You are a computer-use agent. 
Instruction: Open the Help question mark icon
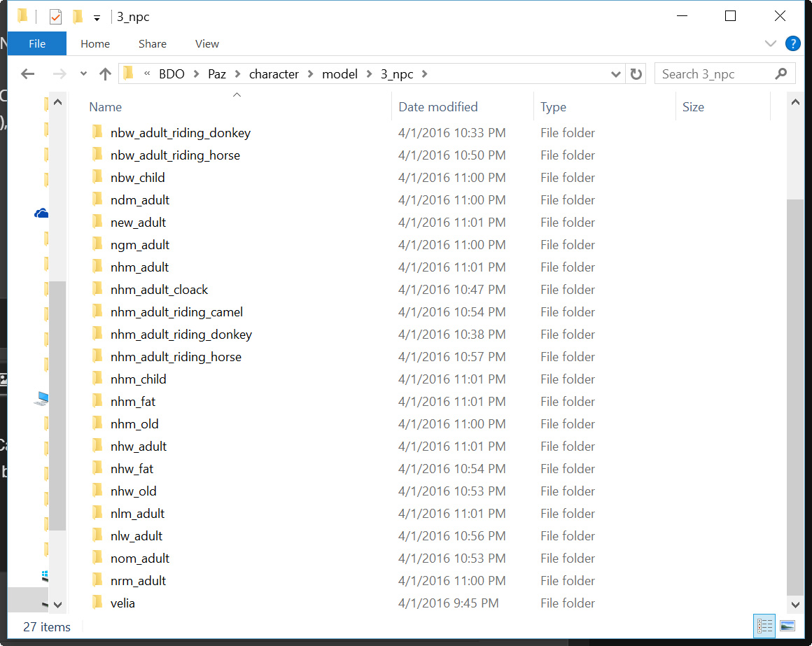point(792,43)
